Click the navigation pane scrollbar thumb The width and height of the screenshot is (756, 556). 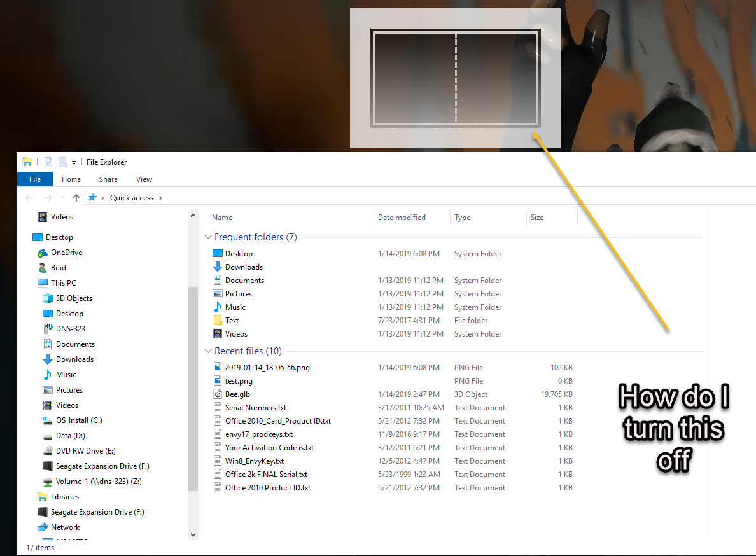click(193, 388)
